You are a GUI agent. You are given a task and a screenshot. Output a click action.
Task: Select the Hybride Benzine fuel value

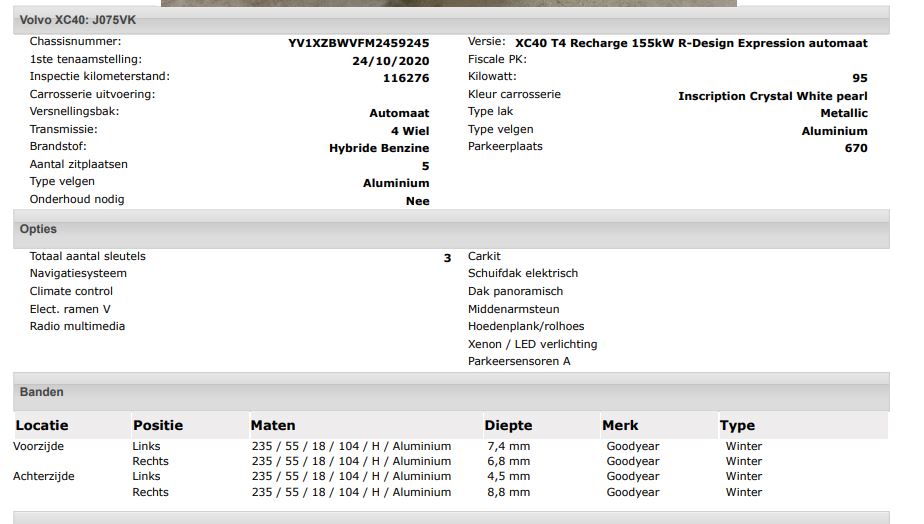[378, 148]
